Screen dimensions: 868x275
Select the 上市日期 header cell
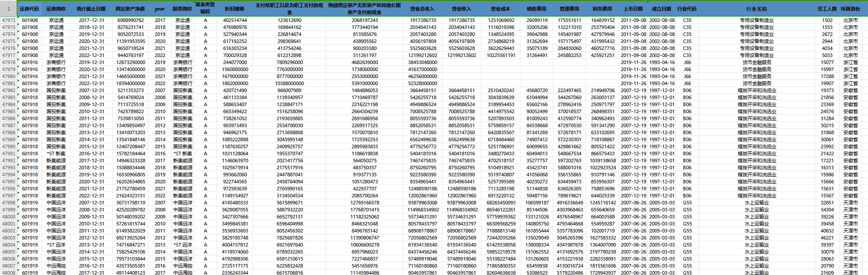tap(633, 9)
